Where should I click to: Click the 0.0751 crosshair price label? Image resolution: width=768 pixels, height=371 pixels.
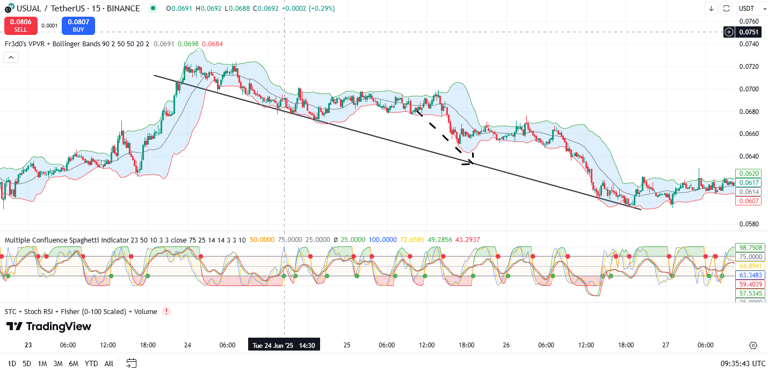(x=749, y=32)
